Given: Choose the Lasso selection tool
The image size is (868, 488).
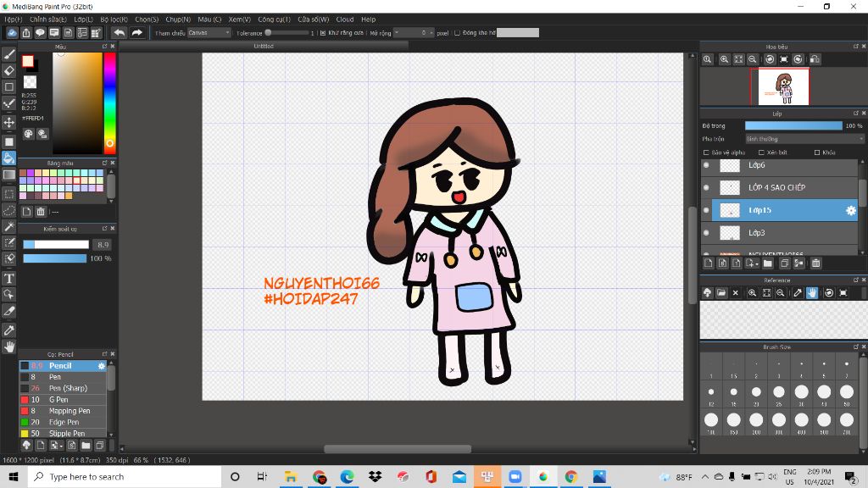Looking at the screenshot, I should (8, 210).
